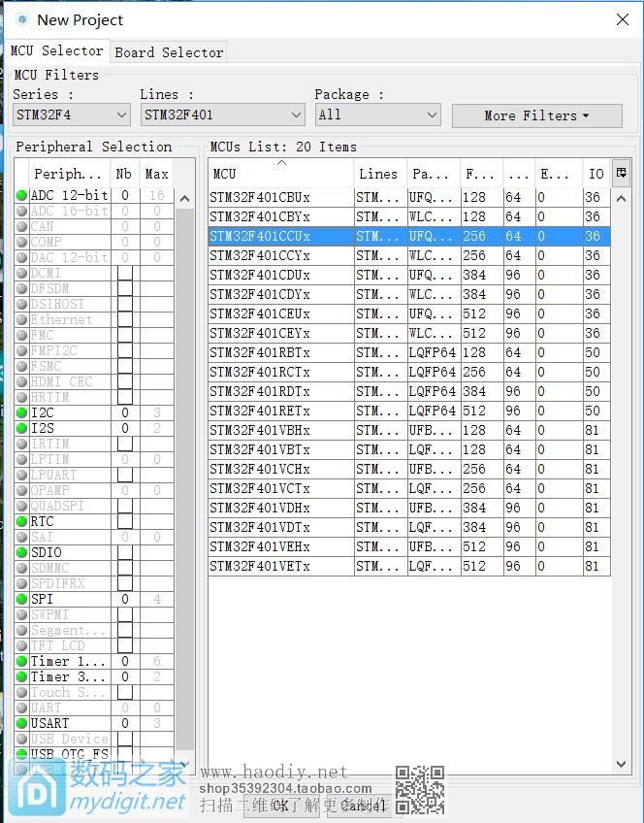The height and width of the screenshot is (823, 644).
Task: Click the green I2S peripheral indicator
Action: (x=21, y=428)
